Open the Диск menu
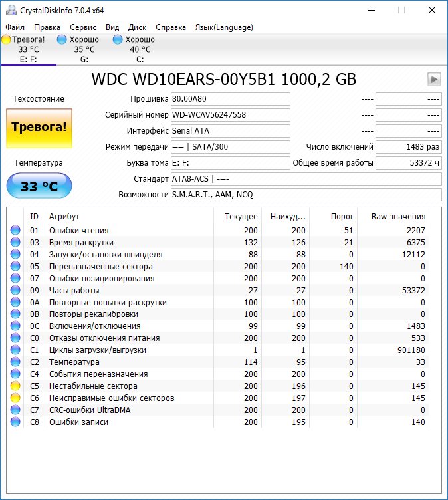The height and width of the screenshot is (500, 448). pos(137,27)
